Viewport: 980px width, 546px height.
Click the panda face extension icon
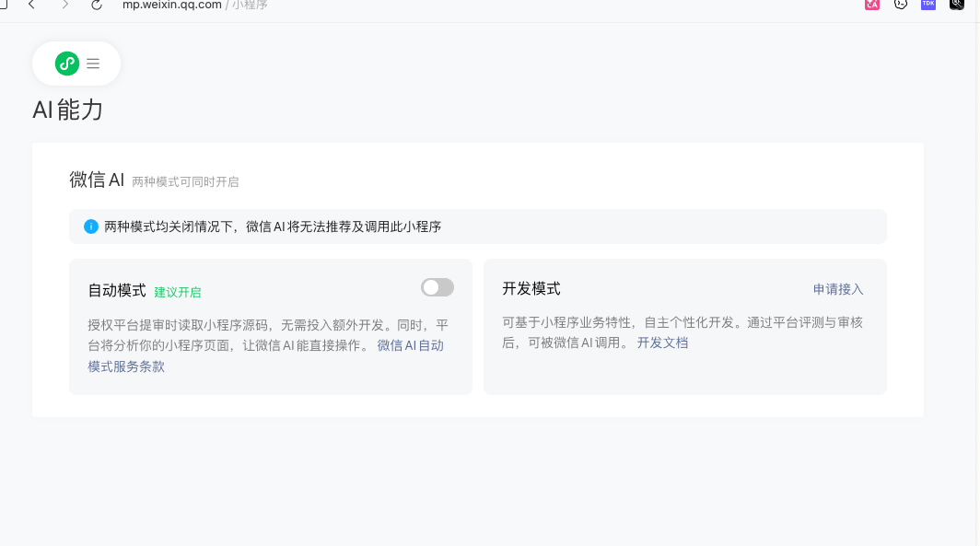[901, 5]
